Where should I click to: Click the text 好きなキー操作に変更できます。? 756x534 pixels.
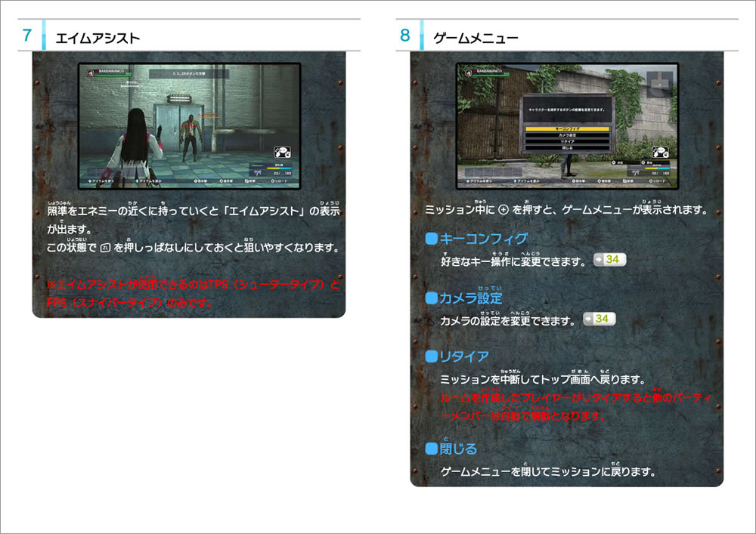point(513,261)
